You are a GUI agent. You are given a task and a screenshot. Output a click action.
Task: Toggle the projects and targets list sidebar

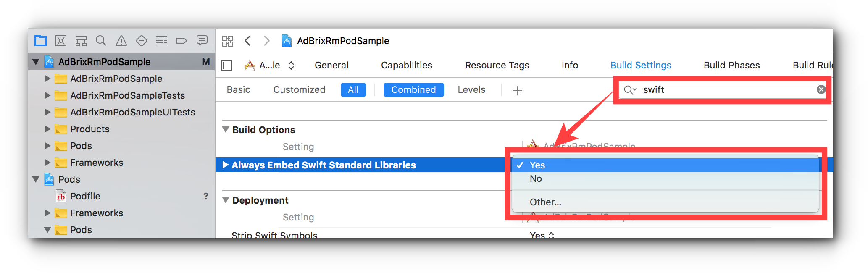point(227,65)
